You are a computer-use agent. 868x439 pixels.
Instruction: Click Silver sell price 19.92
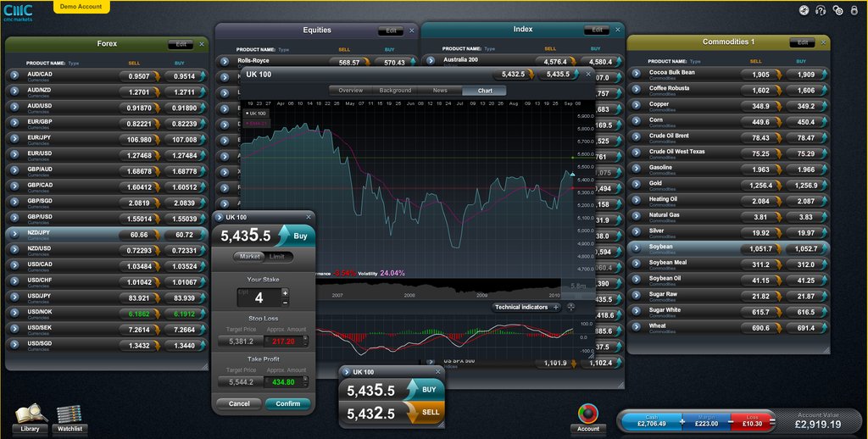point(761,233)
